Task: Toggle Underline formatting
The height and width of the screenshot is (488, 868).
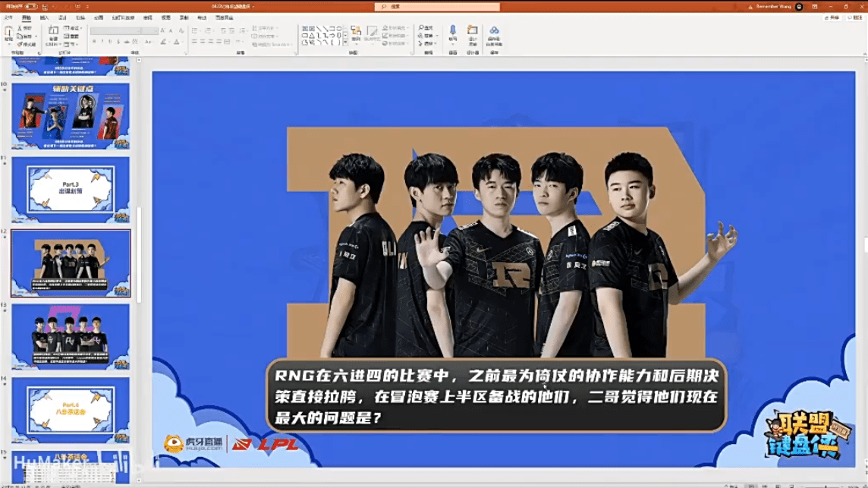Action: 109,42
